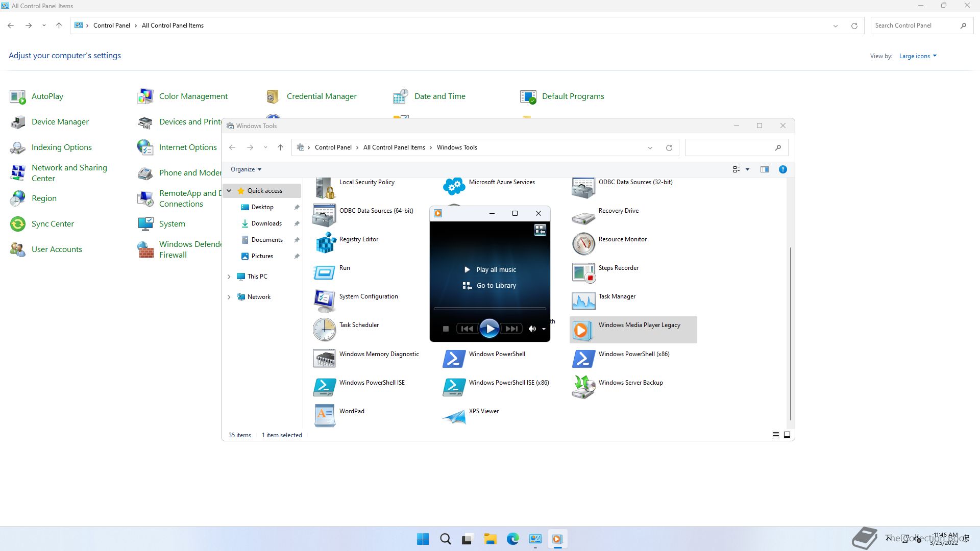
Task: Open Registry Editor icon
Action: 325,243
